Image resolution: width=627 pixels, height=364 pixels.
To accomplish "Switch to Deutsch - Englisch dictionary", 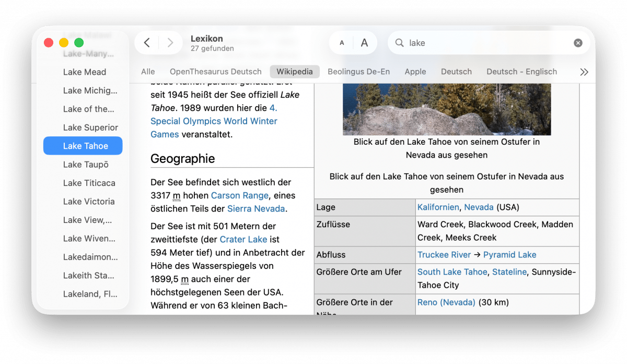I will tap(521, 72).
